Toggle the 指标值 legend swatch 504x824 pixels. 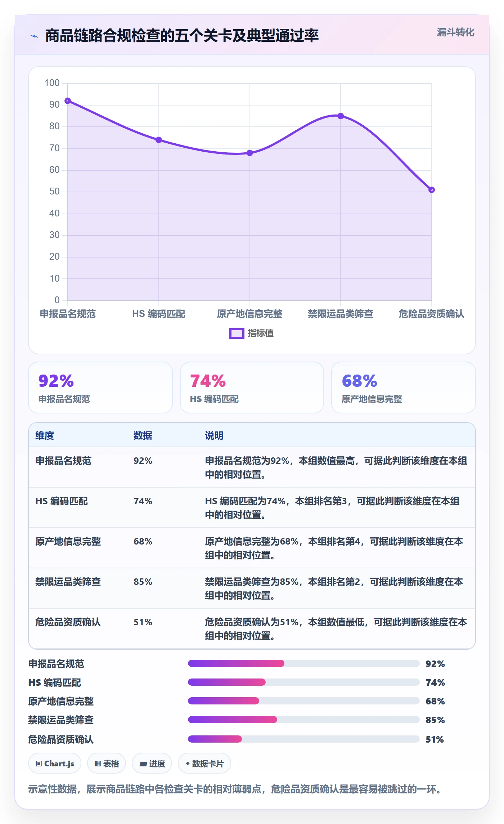(x=237, y=333)
